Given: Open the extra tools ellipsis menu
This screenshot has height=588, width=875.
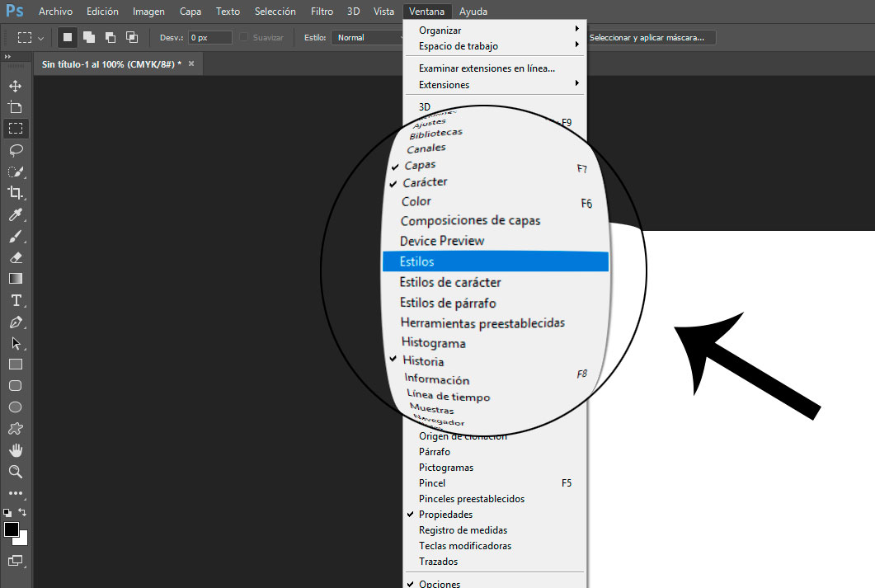Looking at the screenshot, I should [x=16, y=493].
